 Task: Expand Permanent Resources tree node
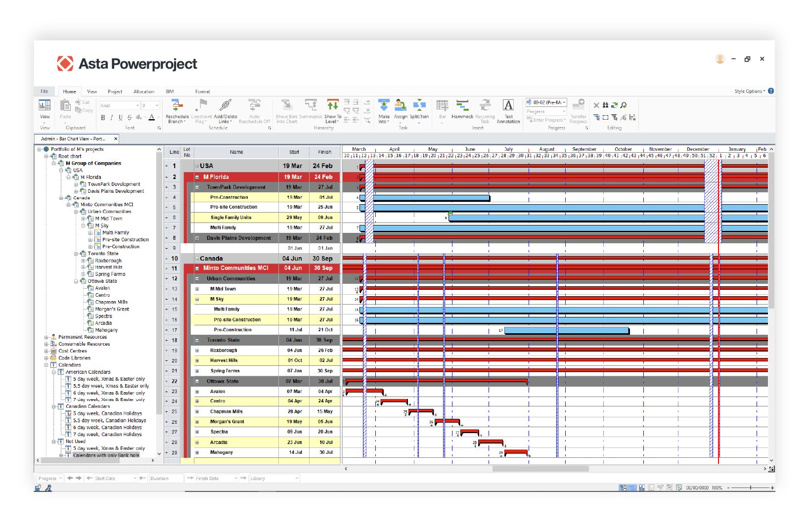(x=46, y=337)
